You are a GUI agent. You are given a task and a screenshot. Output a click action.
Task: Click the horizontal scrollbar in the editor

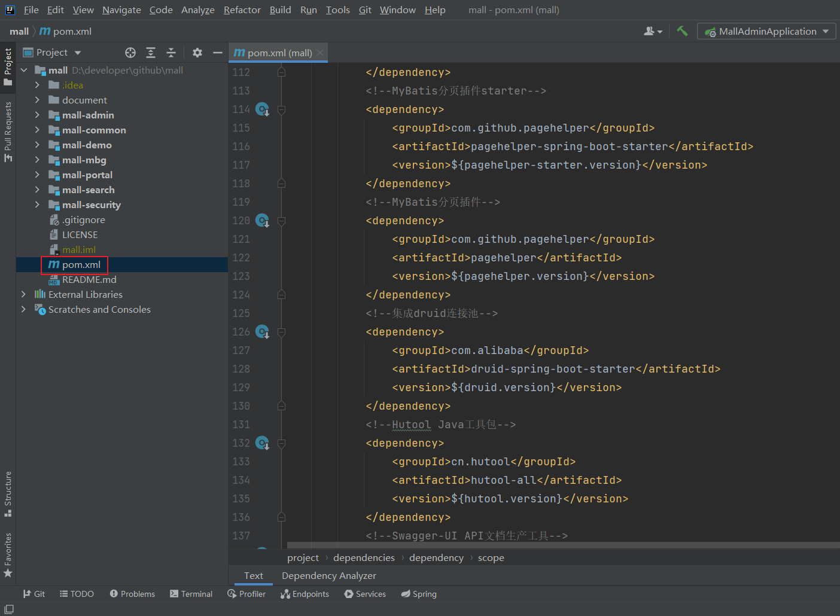(562, 545)
